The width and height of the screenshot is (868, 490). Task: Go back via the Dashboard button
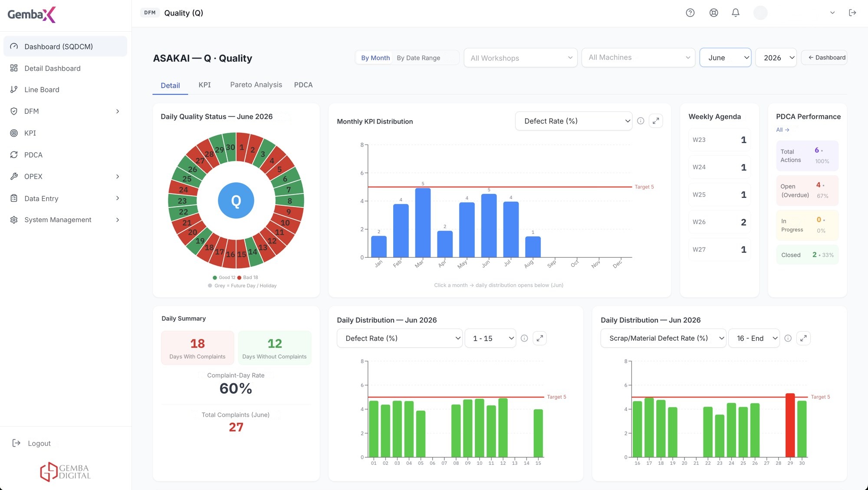pos(824,57)
